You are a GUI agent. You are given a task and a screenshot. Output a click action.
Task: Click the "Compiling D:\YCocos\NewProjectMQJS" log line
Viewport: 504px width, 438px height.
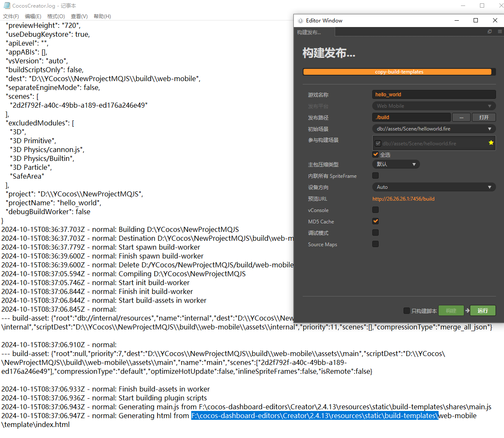pos(123,274)
